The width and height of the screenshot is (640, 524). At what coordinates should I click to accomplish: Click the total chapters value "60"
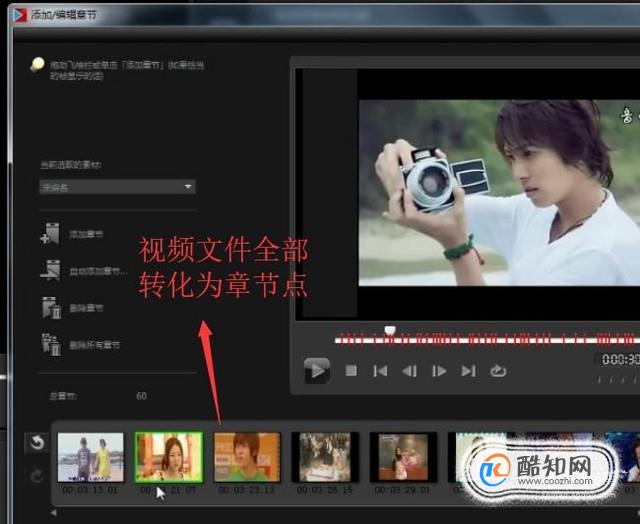tap(141, 396)
